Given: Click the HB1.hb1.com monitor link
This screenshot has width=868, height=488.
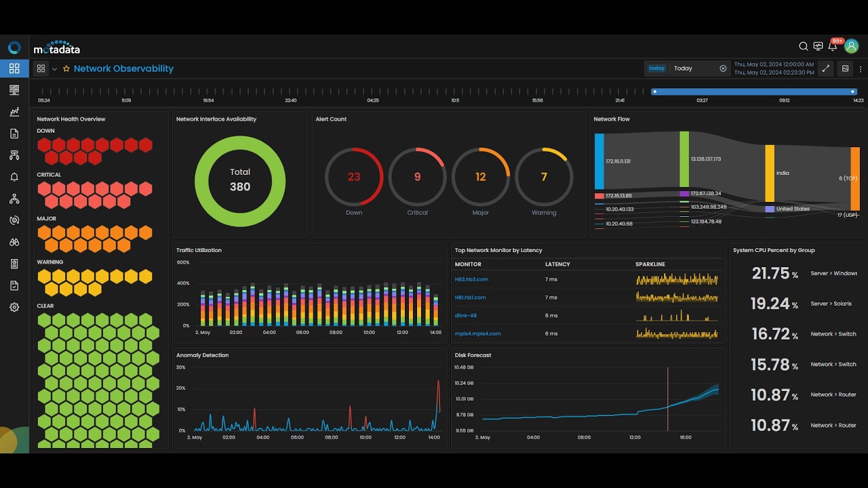Looking at the screenshot, I should pyautogui.click(x=470, y=298).
